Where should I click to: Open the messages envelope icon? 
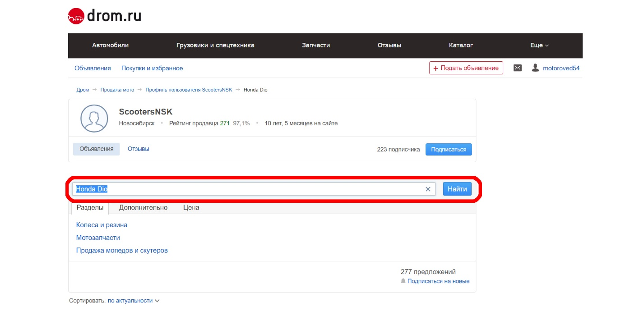pyautogui.click(x=518, y=68)
